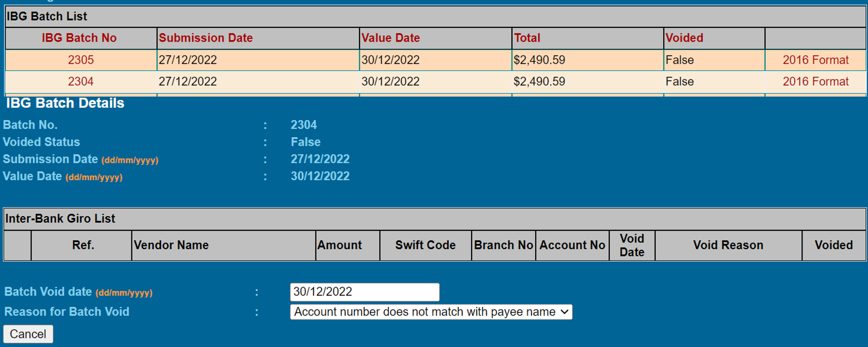
Task: Sort by IBG Batch No column header
Action: tap(79, 38)
